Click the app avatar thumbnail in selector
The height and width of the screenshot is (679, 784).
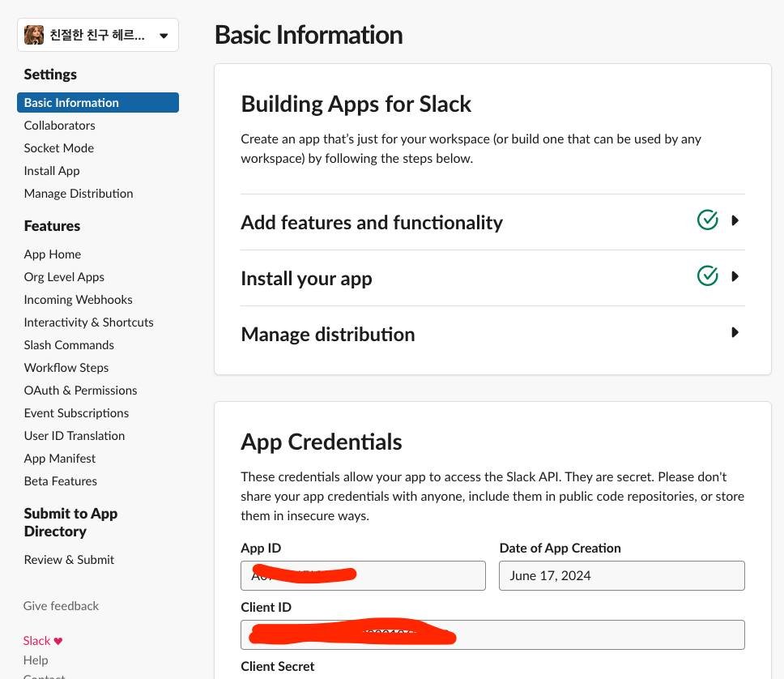pos(34,35)
